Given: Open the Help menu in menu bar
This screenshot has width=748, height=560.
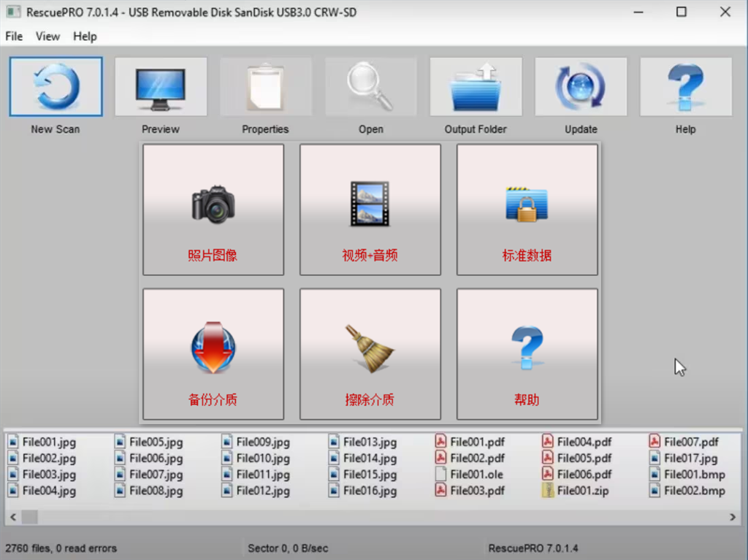Looking at the screenshot, I should (x=85, y=37).
